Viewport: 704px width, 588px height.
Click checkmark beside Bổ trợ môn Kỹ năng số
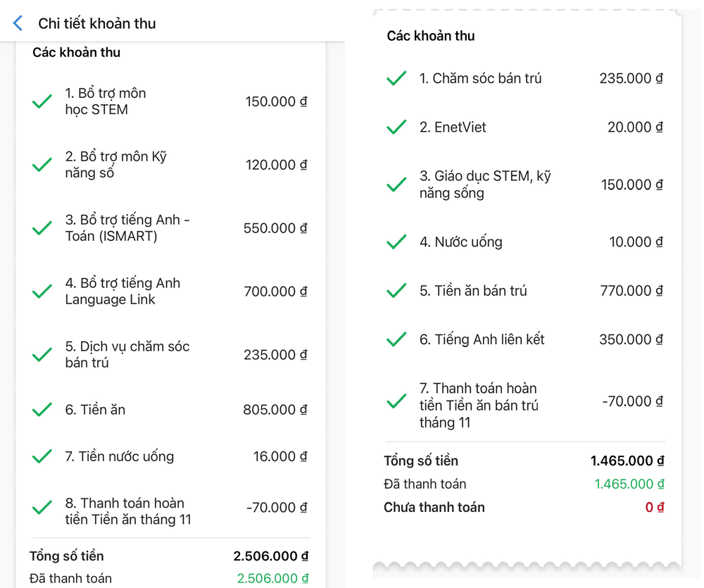pos(42,165)
